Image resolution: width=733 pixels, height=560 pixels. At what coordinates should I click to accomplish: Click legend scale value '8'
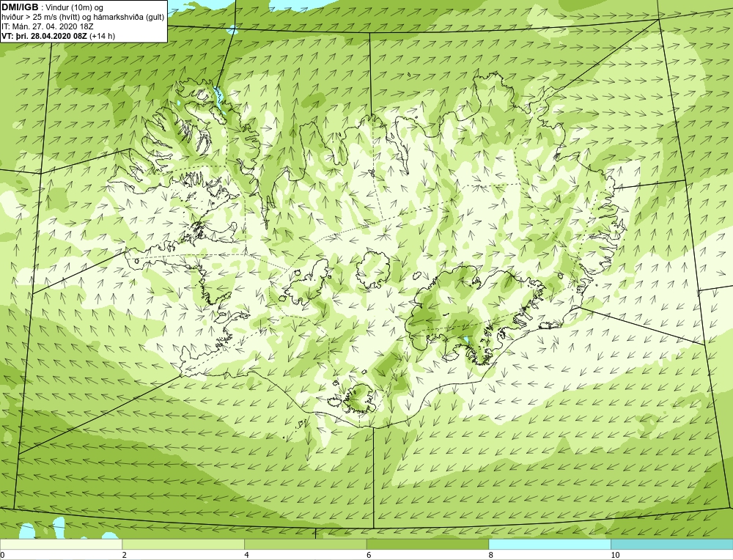(x=491, y=555)
